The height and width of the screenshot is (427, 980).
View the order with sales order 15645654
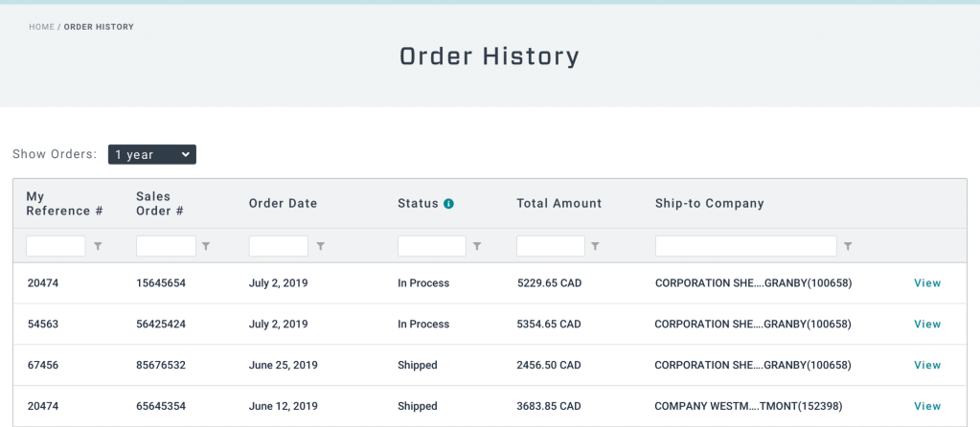point(927,283)
